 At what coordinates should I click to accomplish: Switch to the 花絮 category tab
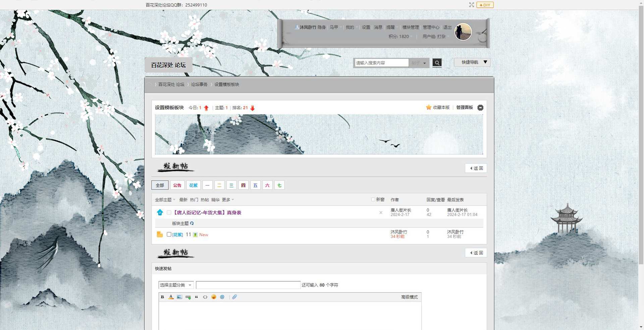pos(193,185)
